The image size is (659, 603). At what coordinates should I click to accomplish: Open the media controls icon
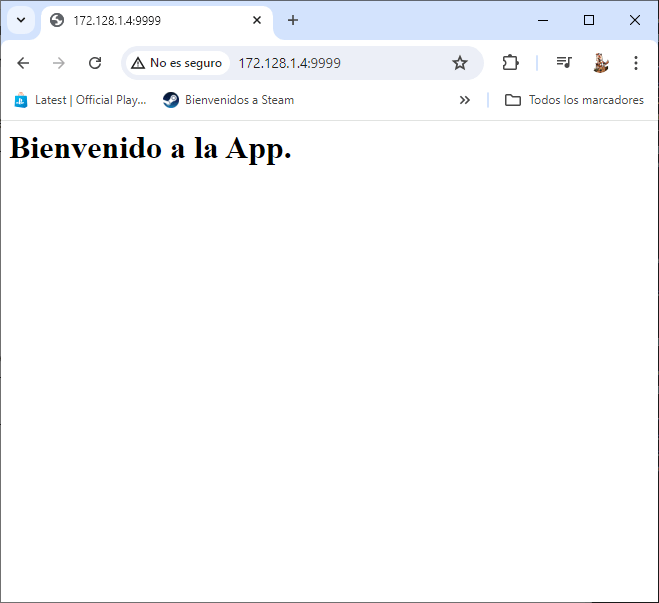(x=564, y=63)
